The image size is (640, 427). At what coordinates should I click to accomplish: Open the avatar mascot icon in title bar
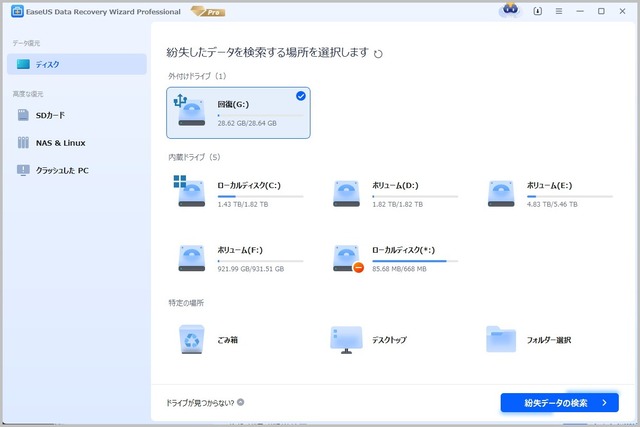(x=510, y=10)
